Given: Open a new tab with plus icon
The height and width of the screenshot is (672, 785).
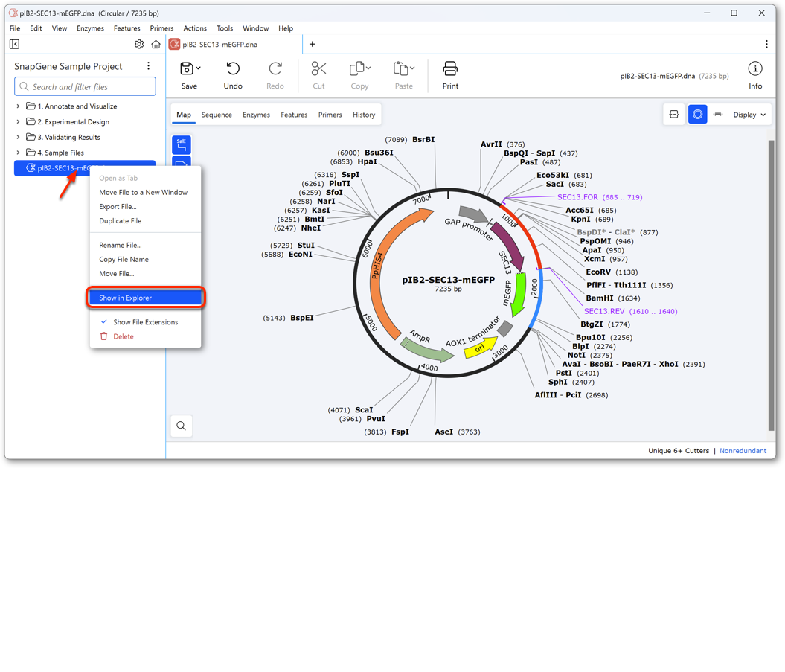Looking at the screenshot, I should tap(313, 45).
